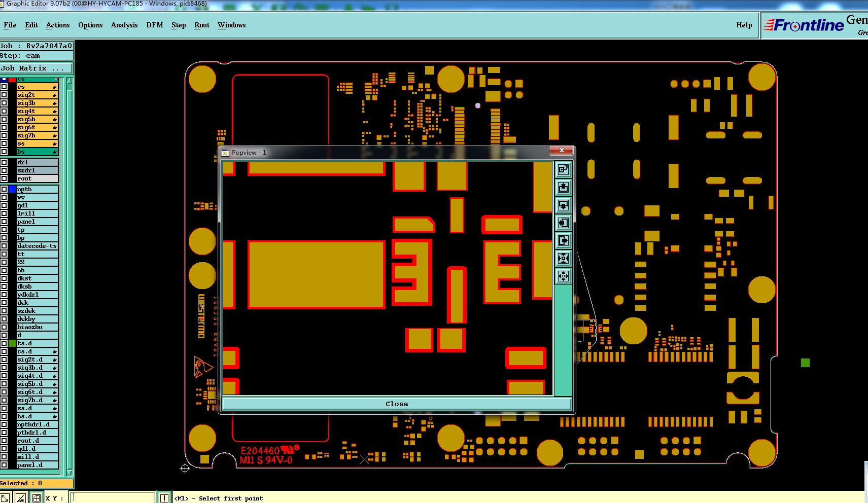
Task: Click the layer list scroll-up arrow
Action: click(x=70, y=81)
